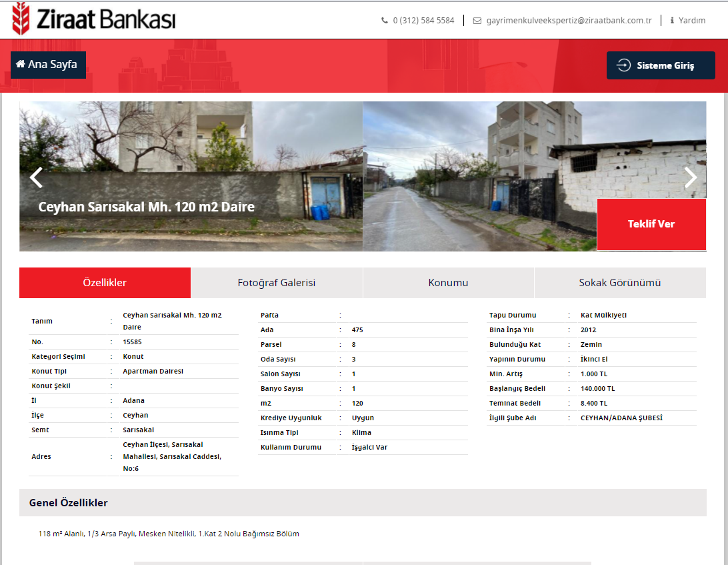Click the Ziraat Bankası logo
This screenshot has height=565, width=728.
pos(94,19)
